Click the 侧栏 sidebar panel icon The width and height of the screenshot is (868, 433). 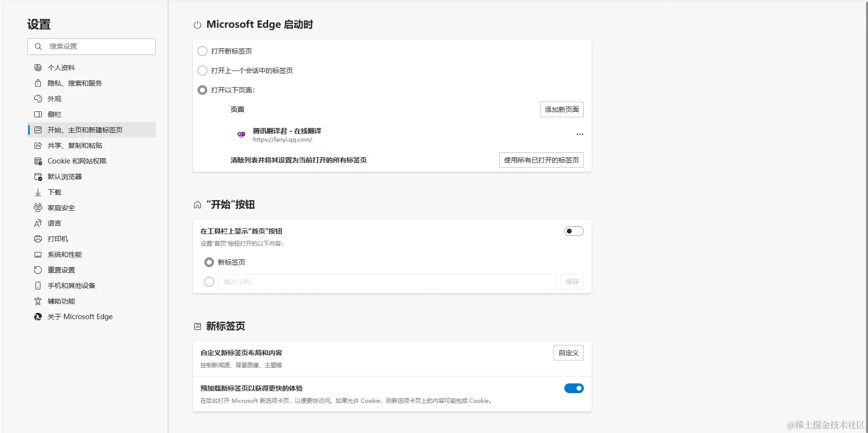coord(38,114)
